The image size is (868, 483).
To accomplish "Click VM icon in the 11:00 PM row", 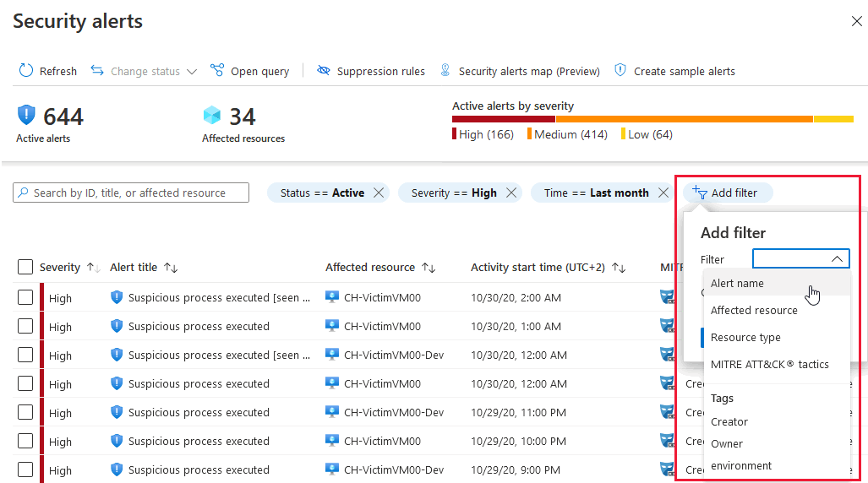I will tap(331, 412).
